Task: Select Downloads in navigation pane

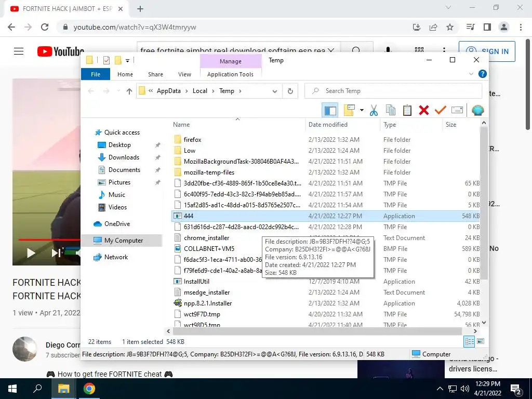Action: (124, 157)
